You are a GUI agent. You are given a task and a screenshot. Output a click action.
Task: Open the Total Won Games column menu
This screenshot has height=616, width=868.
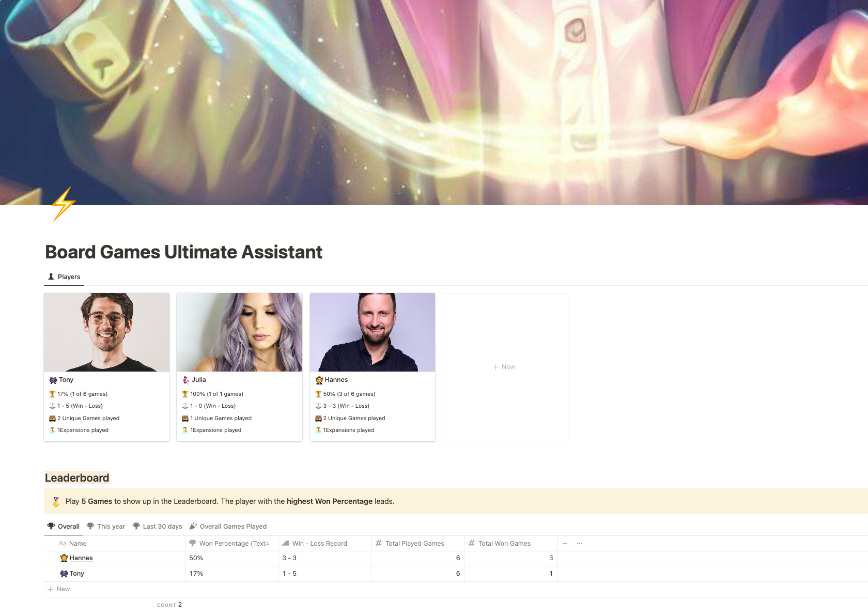coord(510,543)
